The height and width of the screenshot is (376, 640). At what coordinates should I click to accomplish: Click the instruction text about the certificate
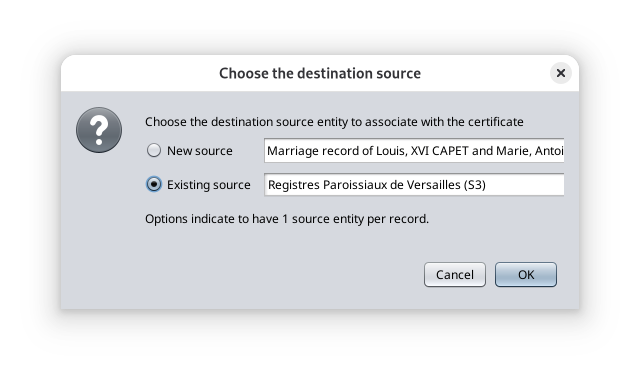334,122
